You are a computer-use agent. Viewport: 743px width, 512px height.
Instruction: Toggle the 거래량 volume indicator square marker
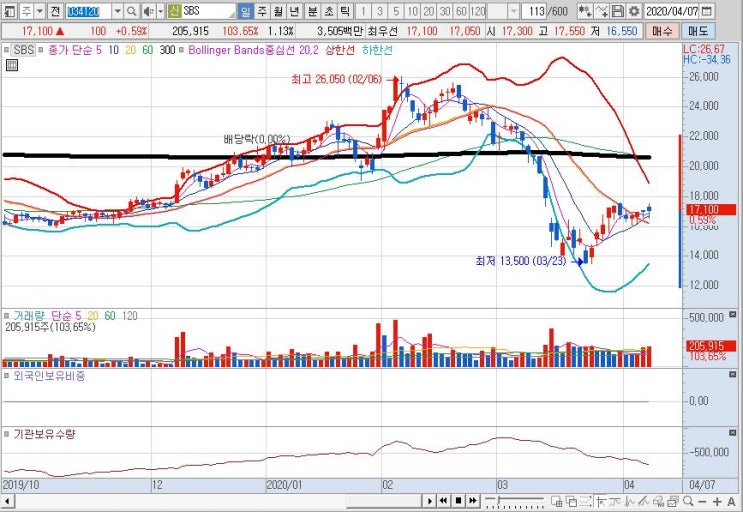coord(7,315)
